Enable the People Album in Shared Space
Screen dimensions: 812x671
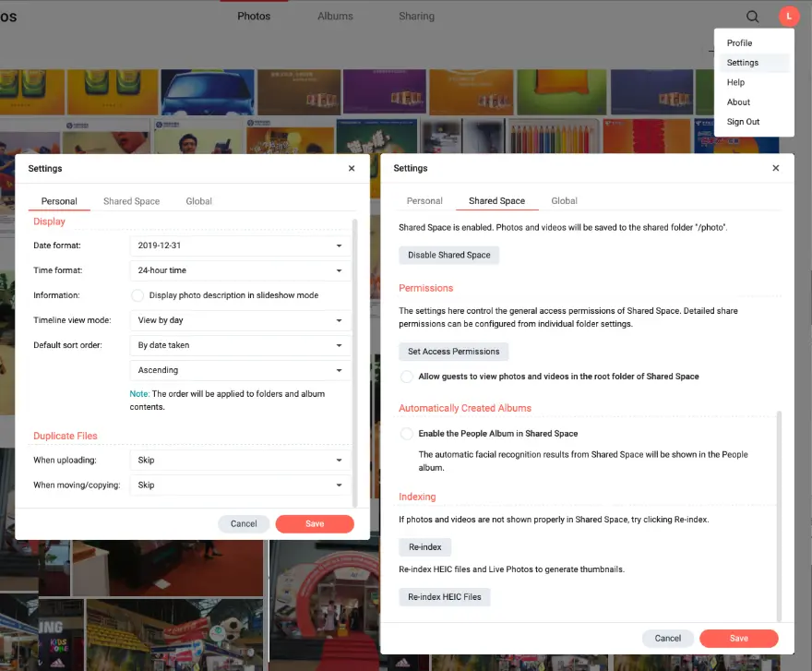tap(407, 434)
